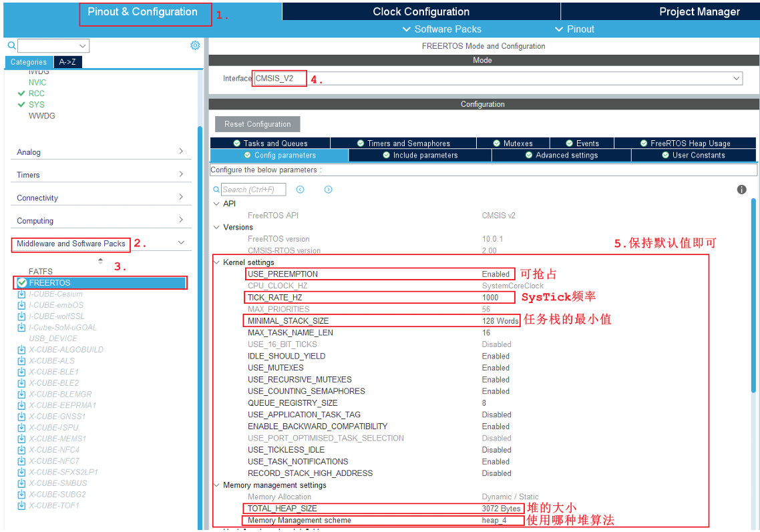Screen dimensions: 760x532
Task: Click the left panel vertical scrollbar
Action: click(x=200, y=300)
